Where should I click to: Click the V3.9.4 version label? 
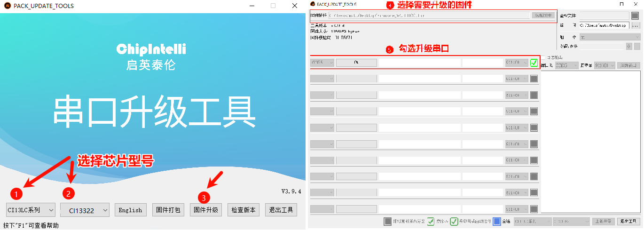(x=291, y=191)
